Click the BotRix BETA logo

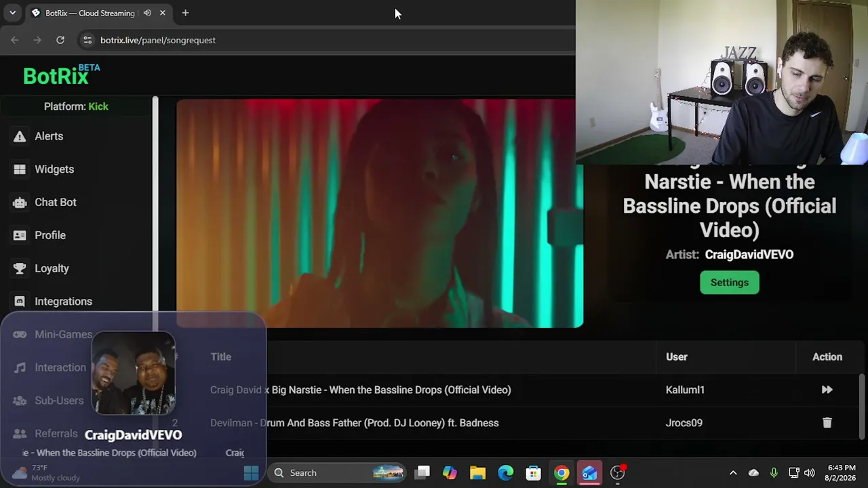click(x=61, y=75)
